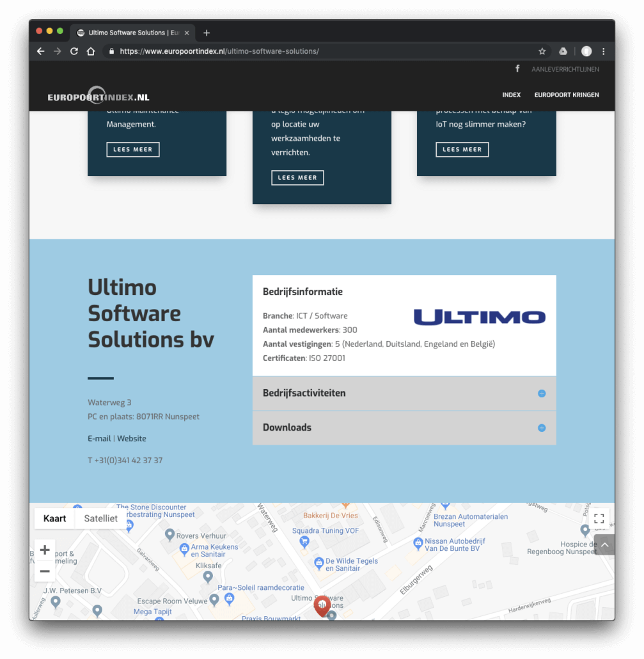
Task: Click the J.W. Petersen B.V map pin
Action: (x=55, y=602)
